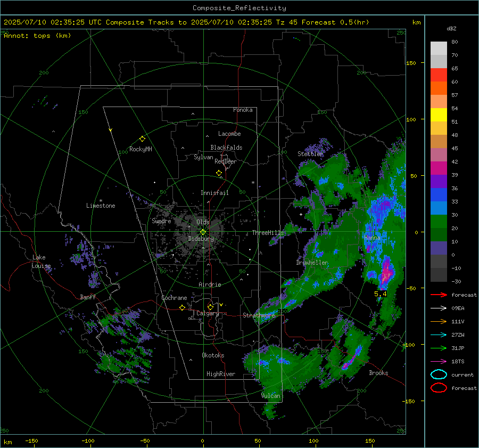Click the km label at bottom-left axis
The height and width of the screenshot is (448, 479).
7,442
